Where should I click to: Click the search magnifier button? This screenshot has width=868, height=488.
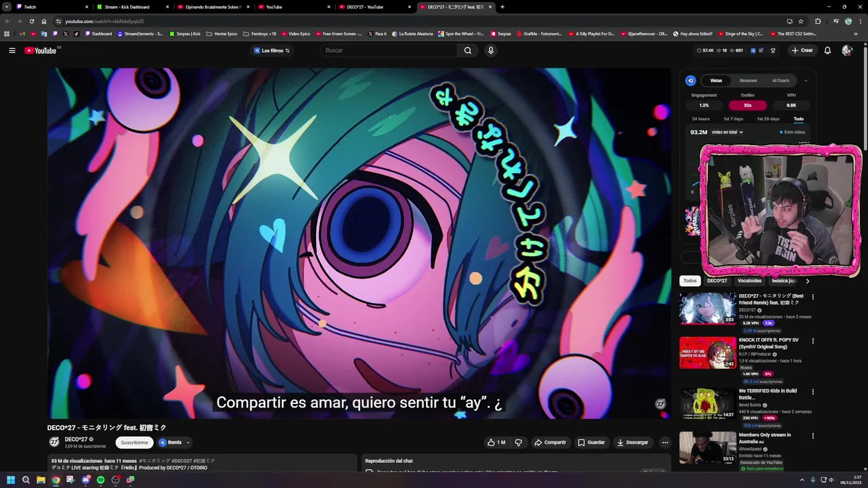coord(468,50)
